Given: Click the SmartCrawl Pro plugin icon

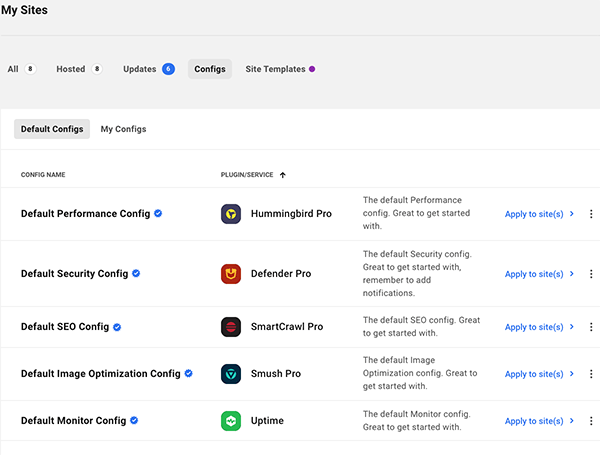Looking at the screenshot, I should pos(232,327).
